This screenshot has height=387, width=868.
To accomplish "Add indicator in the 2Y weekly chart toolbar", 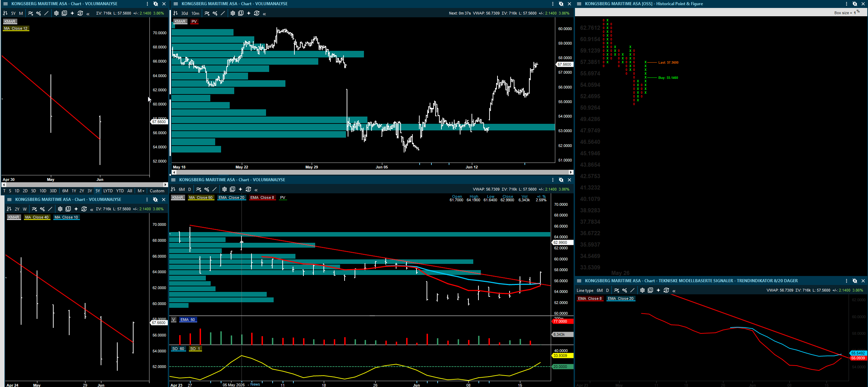I will coord(34,209).
